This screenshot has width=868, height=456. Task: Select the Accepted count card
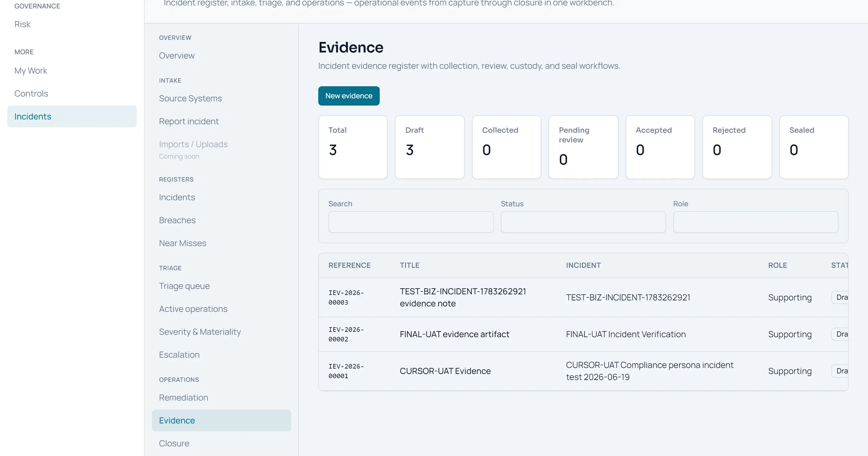(660, 147)
